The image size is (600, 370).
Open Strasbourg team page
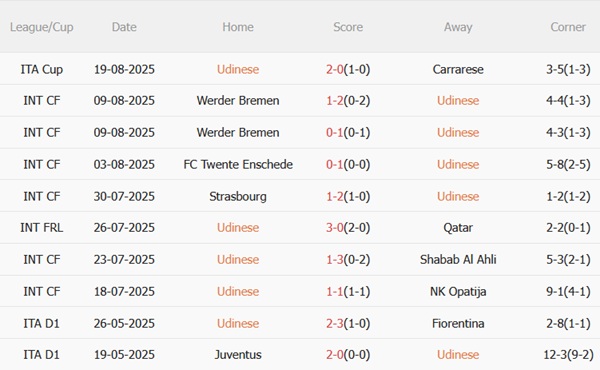coord(238,196)
